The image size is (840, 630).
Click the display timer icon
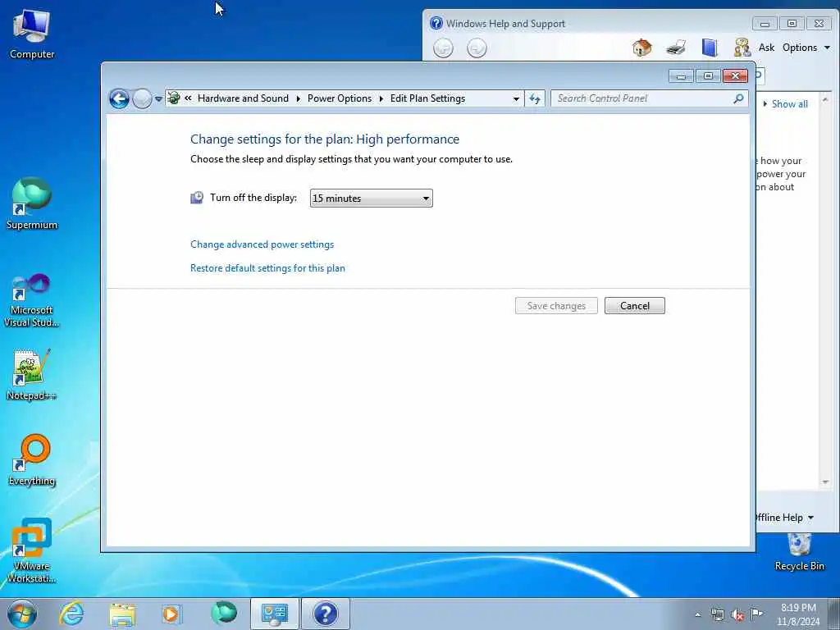[x=197, y=198]
